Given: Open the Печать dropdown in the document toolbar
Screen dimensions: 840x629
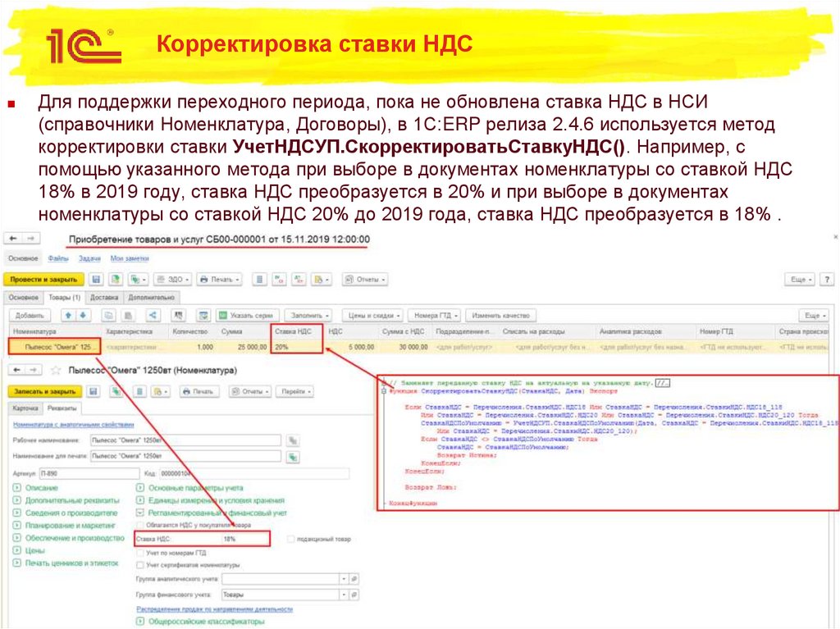Looking at the screenshot, I should pyautogui.click(x=220, y=279).
